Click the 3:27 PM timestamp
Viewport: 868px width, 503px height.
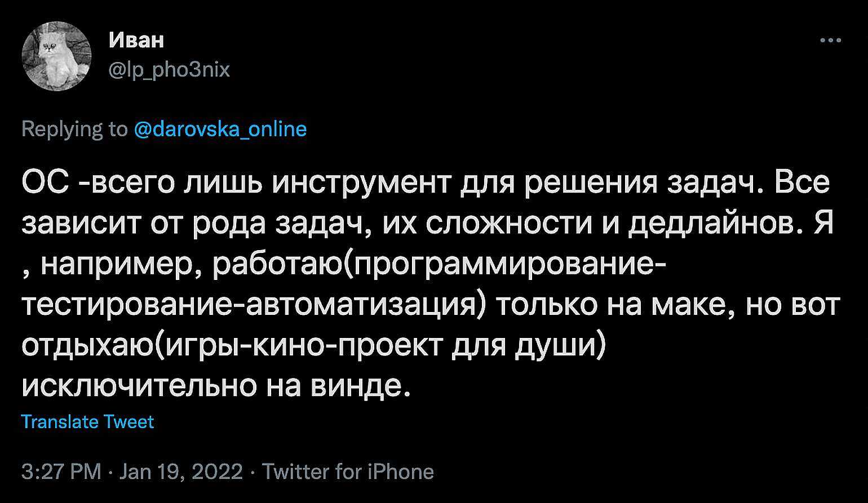click(61, 471)
